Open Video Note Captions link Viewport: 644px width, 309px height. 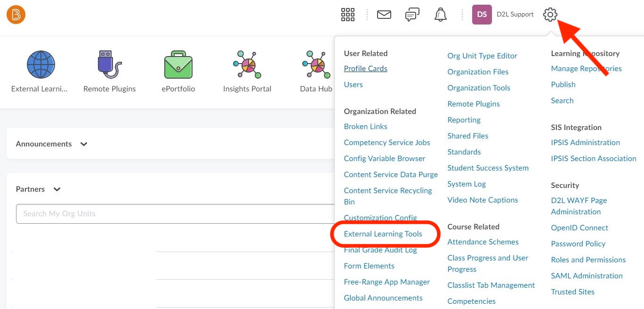point(483,200)
